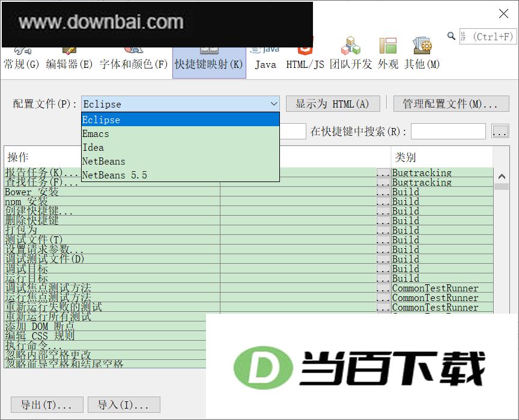The width and height of the screenshot is (519, 420).
Task: Select the 打包为 action row
Action: tap(112, 230)
